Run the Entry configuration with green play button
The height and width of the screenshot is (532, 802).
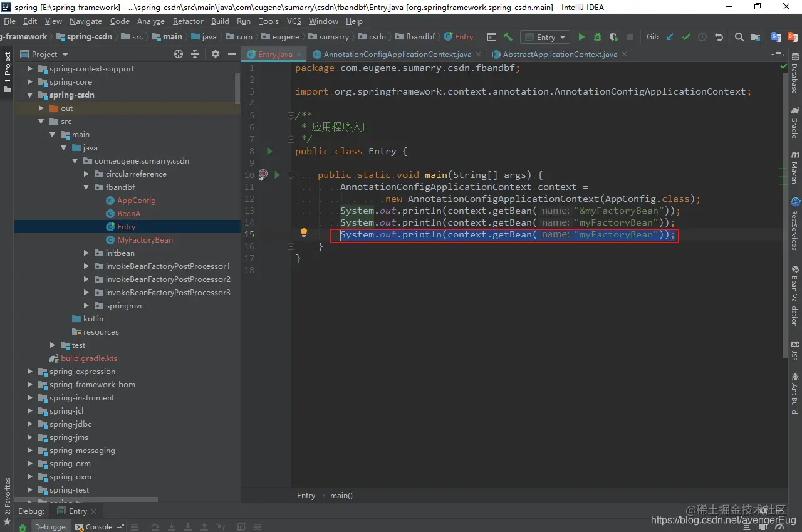(581, 37)
